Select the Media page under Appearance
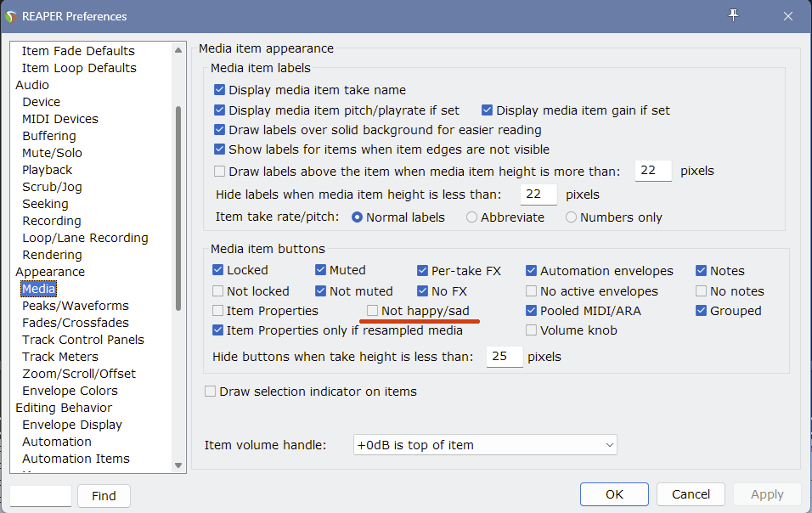 pyautogui.click(x=39, y=289)
